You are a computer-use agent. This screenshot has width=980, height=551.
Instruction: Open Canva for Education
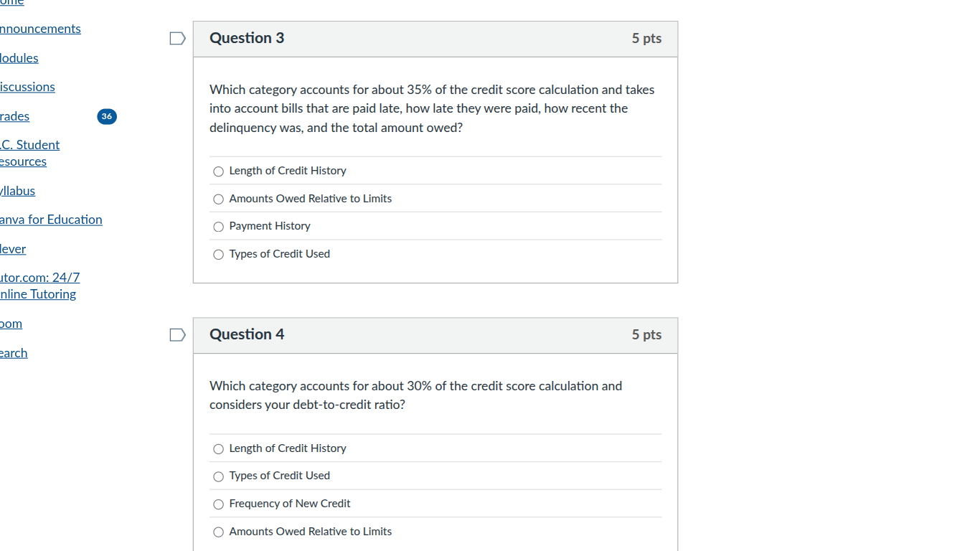(51, 220)
